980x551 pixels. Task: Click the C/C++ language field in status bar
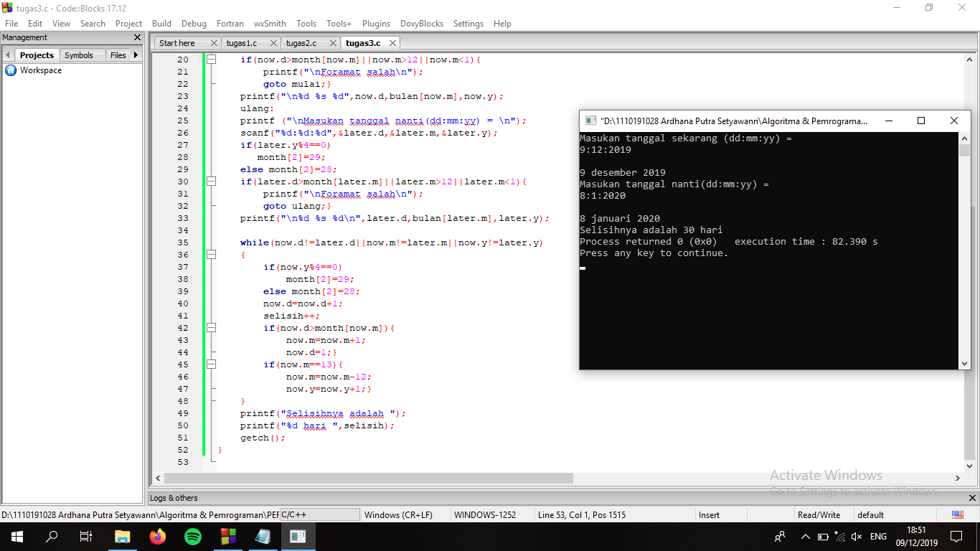[x=320, y=514]
